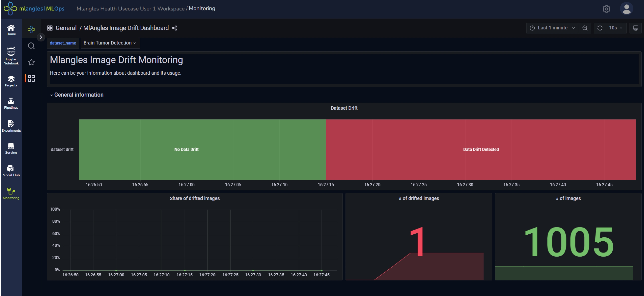Click the dataset drift row label
The width and height of the screenshot is (644, 296).
[x=62, y=149]
